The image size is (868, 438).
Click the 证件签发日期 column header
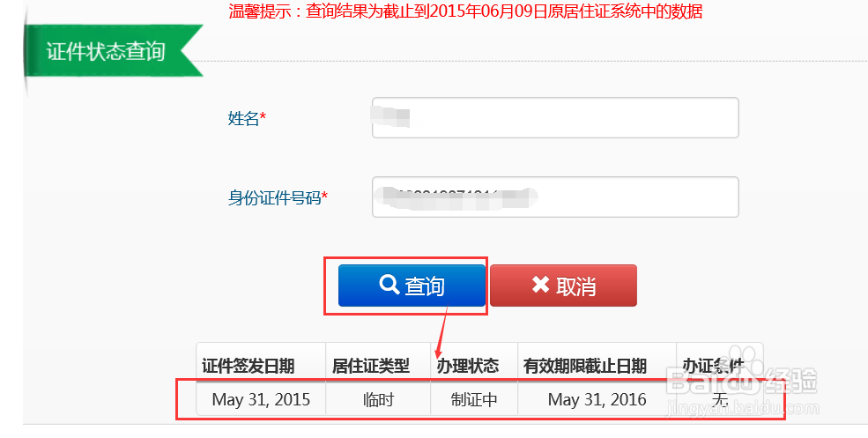click(x=248, y=366)
